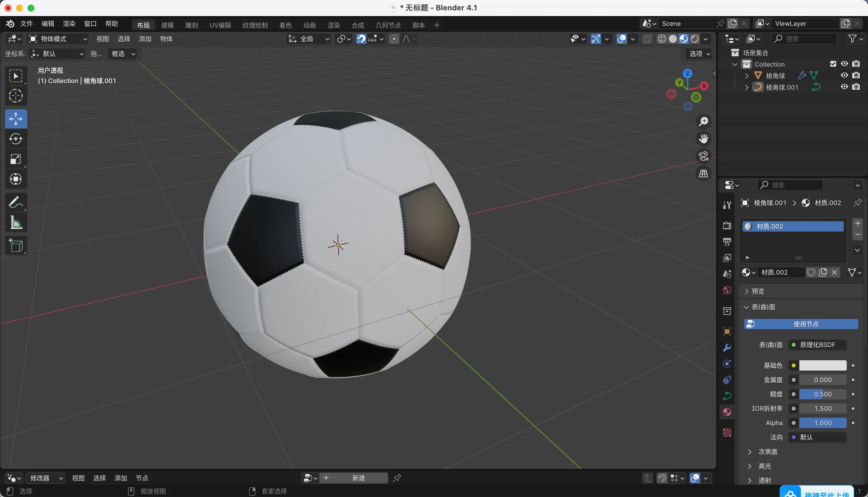Click the 3D Cursor tool
Viewport: 868px width, 497px height.
pos(16,96)
